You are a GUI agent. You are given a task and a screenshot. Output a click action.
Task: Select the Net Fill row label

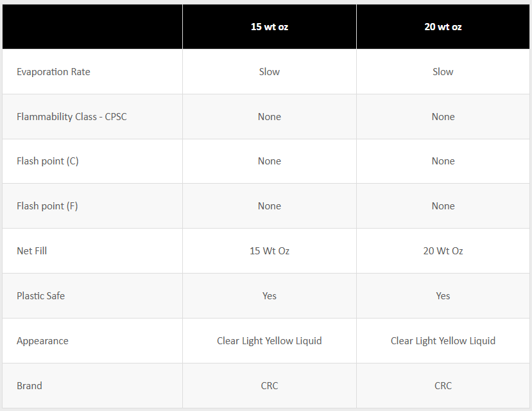pos(32,251)
